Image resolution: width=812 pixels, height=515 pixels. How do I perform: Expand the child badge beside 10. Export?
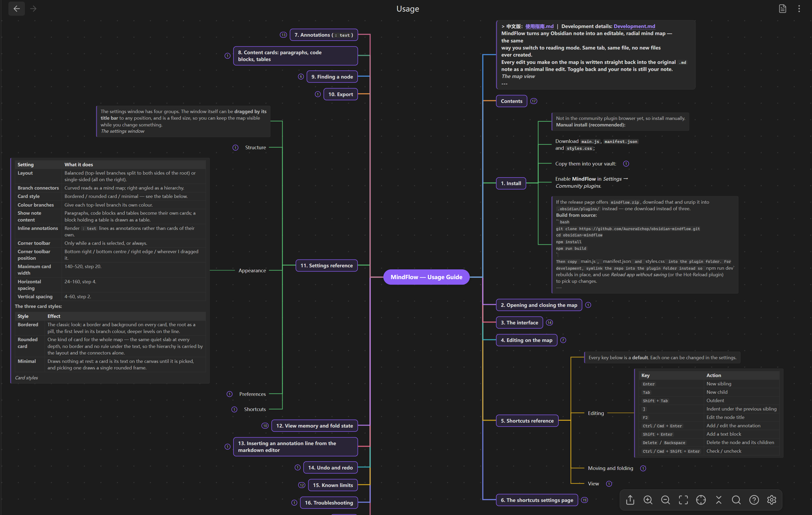[x=318, y=94]
